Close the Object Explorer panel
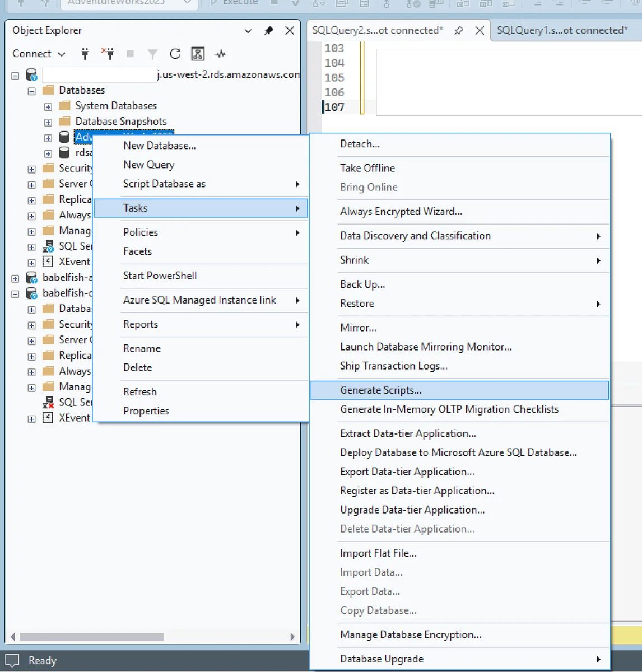The image size is (642, 672). pos(290,31)
